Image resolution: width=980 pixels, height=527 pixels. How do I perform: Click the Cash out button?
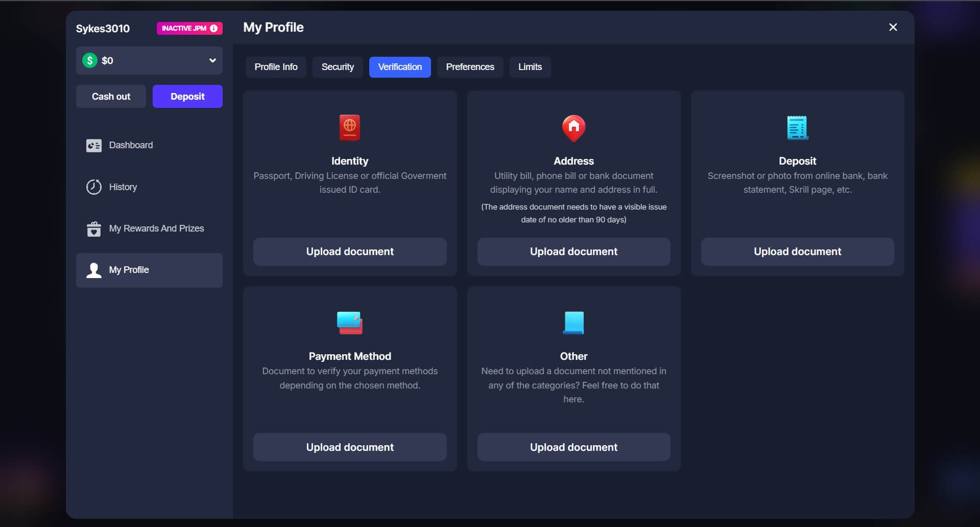[x=111, y=96]
